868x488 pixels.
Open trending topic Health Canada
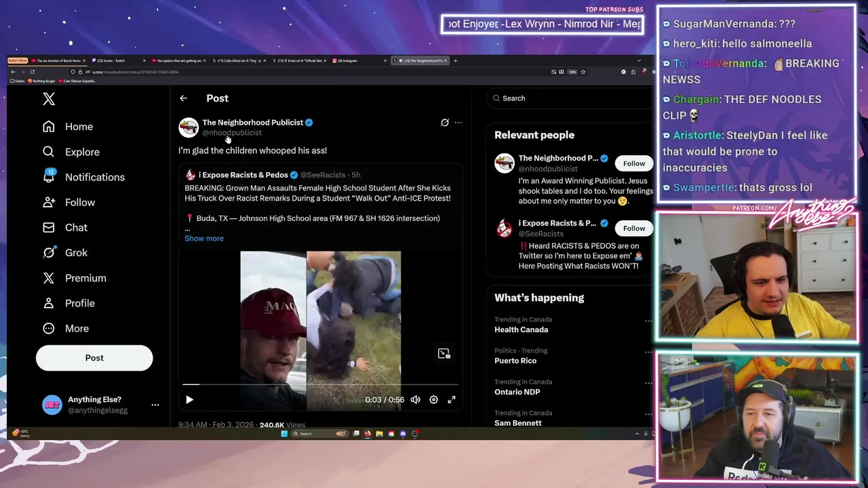pos(521,329)
